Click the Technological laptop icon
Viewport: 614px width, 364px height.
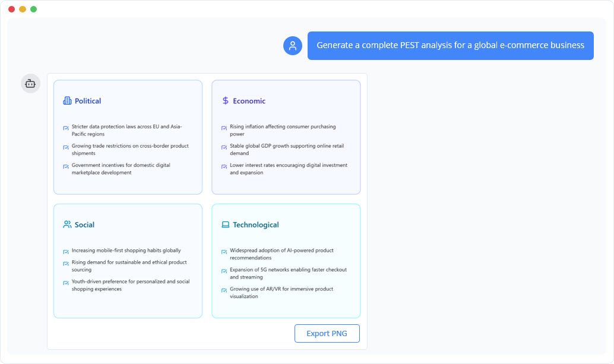[226, 224]
